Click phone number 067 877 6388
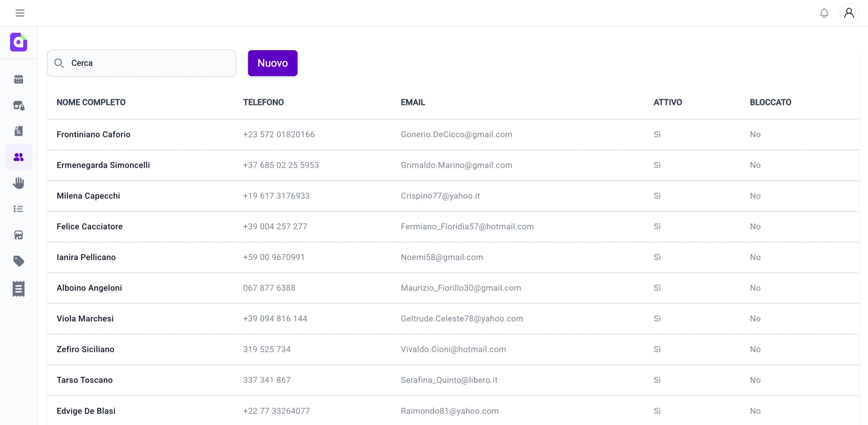868x425 pixels. click(269, 288)
